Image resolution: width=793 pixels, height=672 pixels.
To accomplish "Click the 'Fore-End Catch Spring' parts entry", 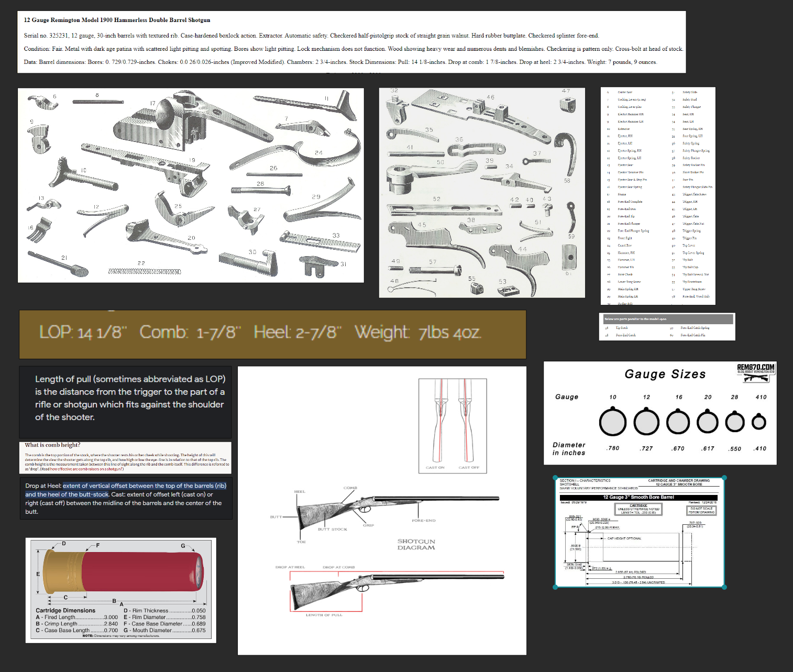I will (695, 328).
